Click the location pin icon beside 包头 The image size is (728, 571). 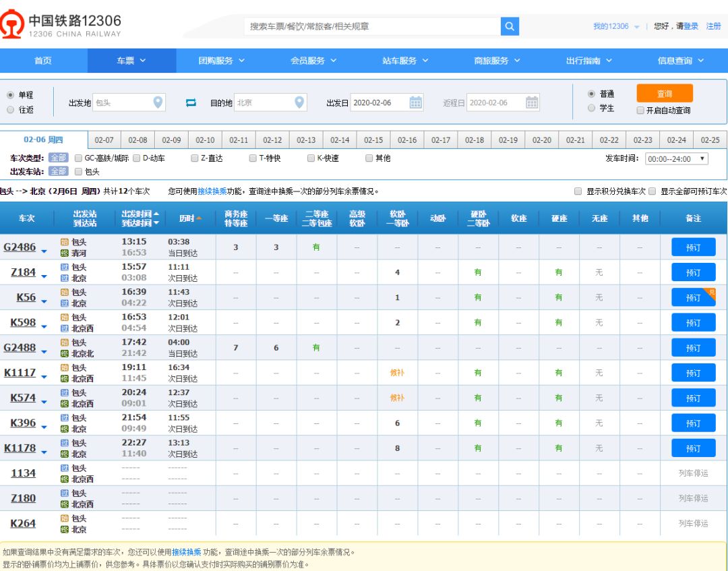[156, 100]
